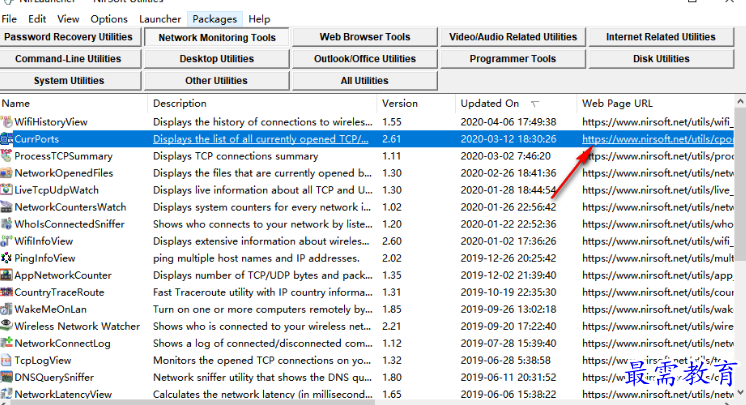Image resolution: width=746 pixels, height=405 pixels.
Task: Click the PingInfoView icon
Action: click(x=6, y=258)
